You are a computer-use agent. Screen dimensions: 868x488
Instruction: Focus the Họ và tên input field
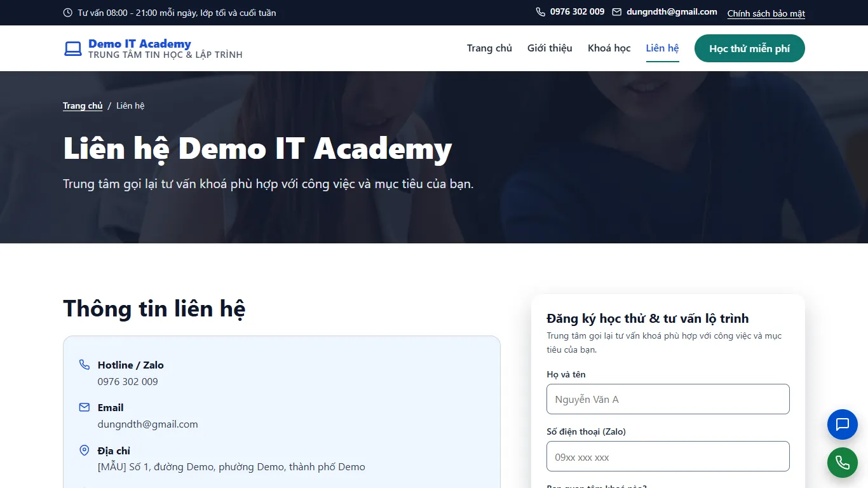tap(668, 399)
